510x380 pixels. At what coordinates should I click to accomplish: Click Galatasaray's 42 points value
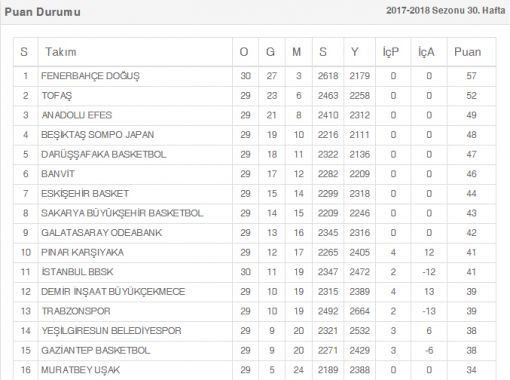[x=471, y=233]
